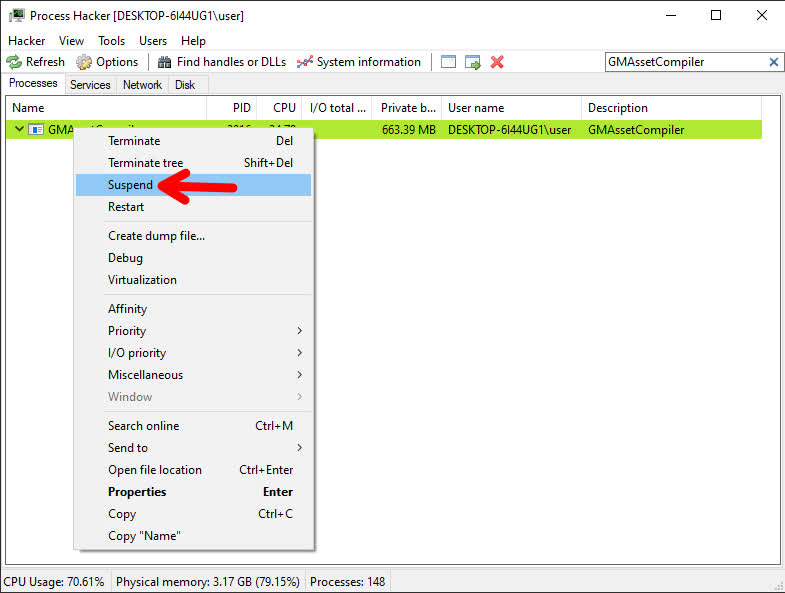Clear the GMAssetCompiler search filter

[773, 62]
